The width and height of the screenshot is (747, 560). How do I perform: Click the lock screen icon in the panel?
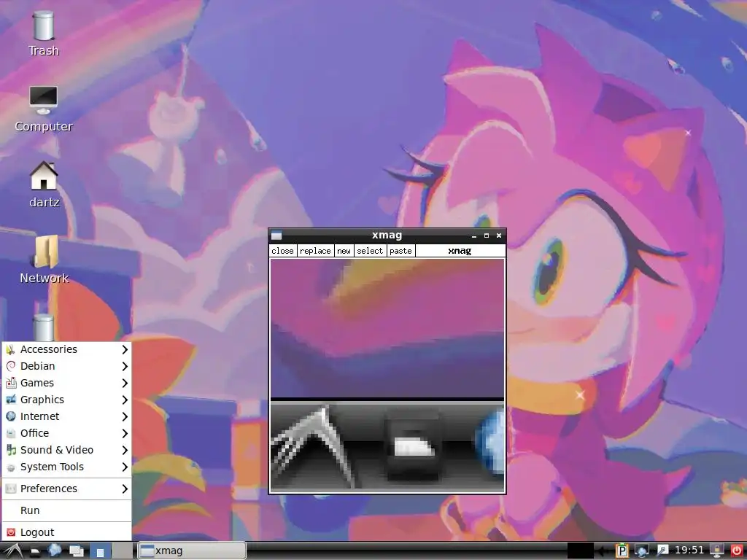coord(717,551)
